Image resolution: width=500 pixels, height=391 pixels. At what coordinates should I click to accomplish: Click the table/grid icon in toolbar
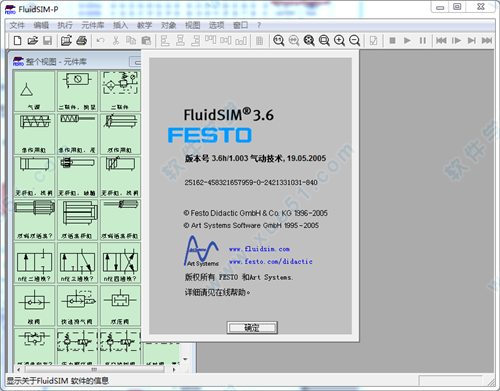pyautogui.click(x=259, y=41)
